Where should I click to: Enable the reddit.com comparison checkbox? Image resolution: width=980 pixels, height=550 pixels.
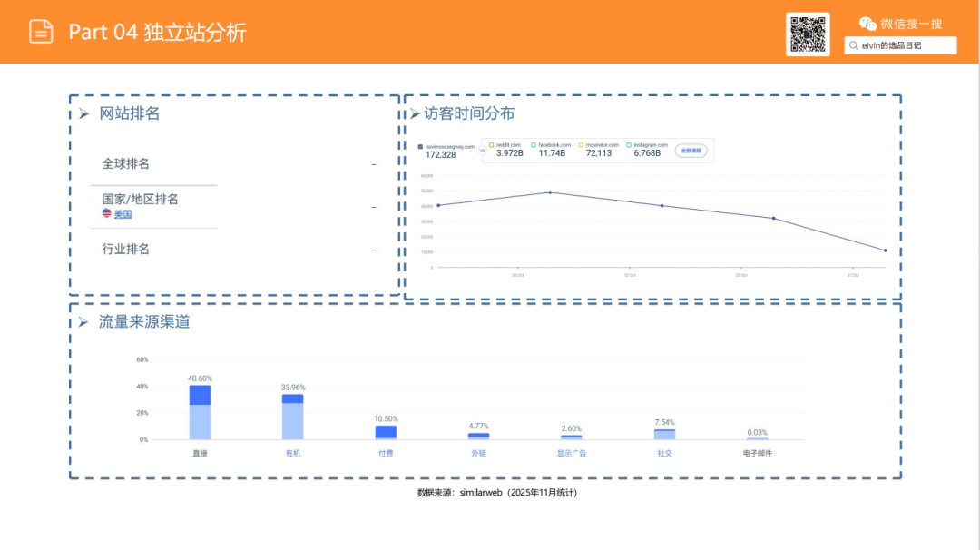(492, 145)
